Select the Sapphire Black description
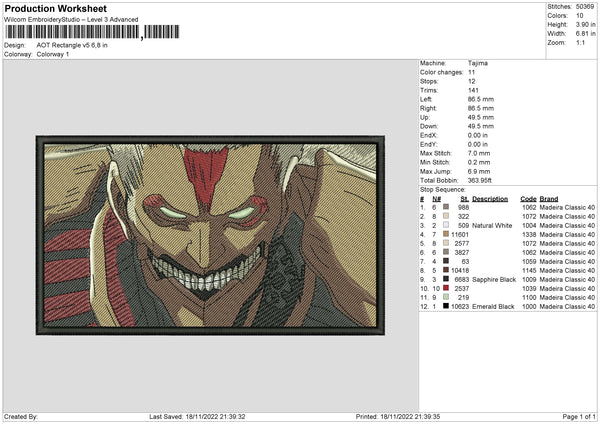This screenshot has height=424, width=600. (494, 280)
